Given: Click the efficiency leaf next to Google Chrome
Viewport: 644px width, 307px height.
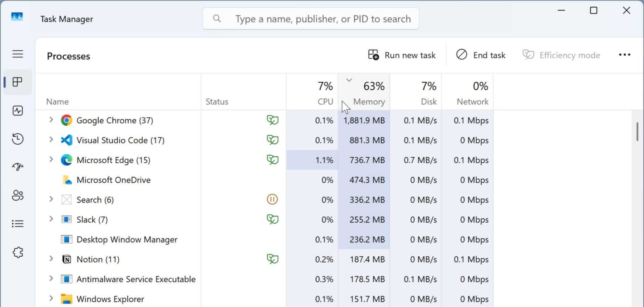Looking at the screenshot, I should pyautogui.click(x=273, y=120).
